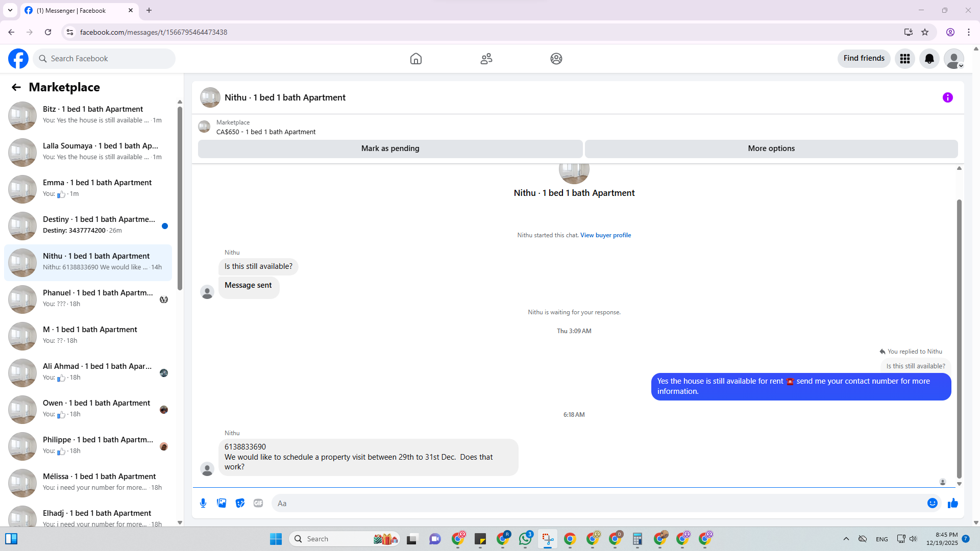Image resolution: width=980 pixels, height=551 pixels.
Task: Type in the Aa message field
Action: pos(597,503)
